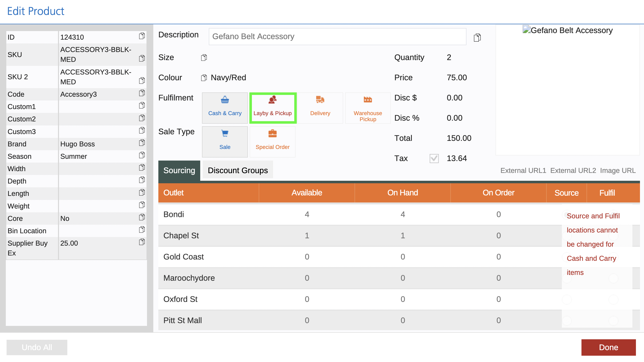Click the Outlet column header
644x362 pixels.
tap(209, 193)
